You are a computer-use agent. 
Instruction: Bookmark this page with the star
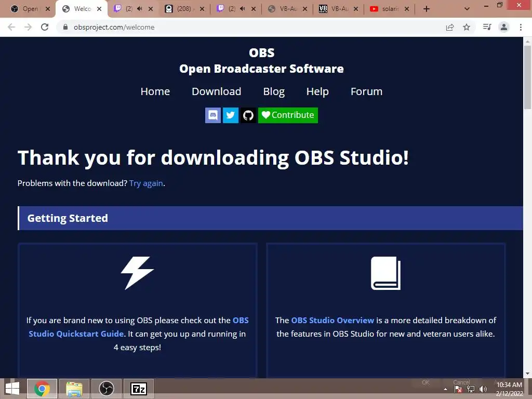[467, 27]
